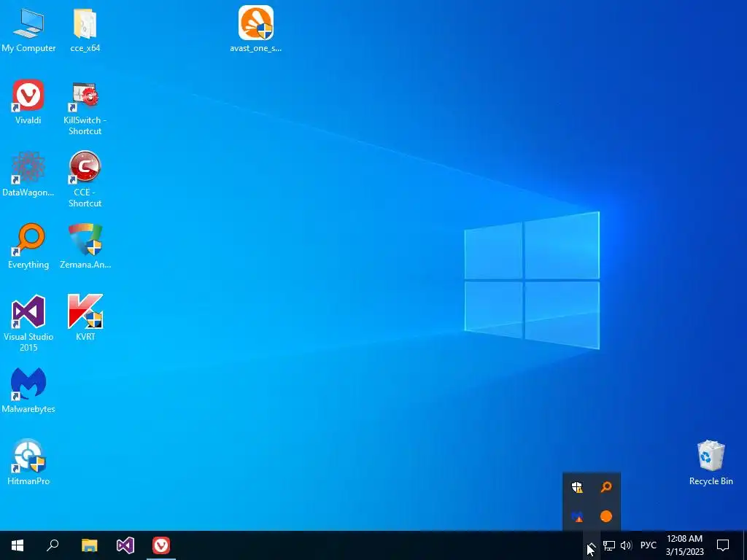
Task: Switch input language via РУС indicator
Action: (648, 545)
